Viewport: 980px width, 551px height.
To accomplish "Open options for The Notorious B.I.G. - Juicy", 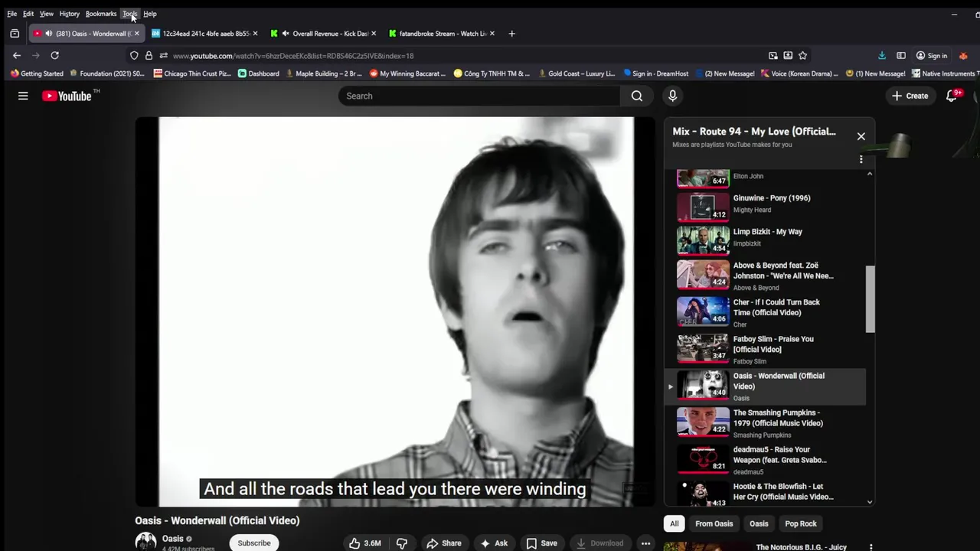I will (871, 546).
